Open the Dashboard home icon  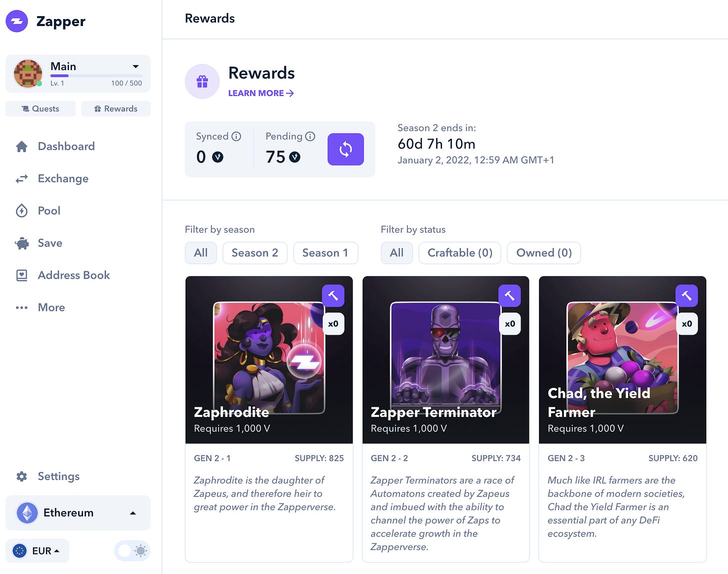click(x=21, y=146)
